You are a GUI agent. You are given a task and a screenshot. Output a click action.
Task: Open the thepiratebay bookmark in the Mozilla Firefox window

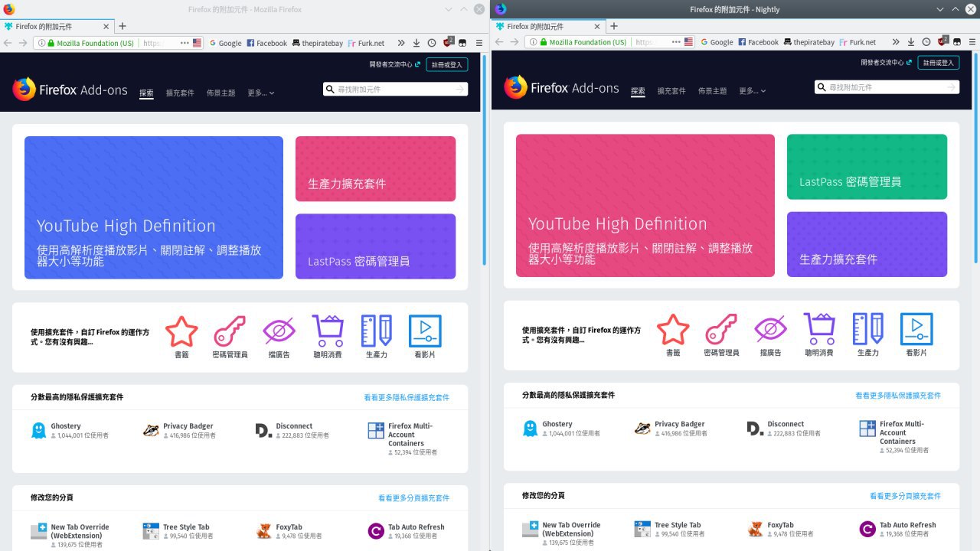click(x=317, y=43)
